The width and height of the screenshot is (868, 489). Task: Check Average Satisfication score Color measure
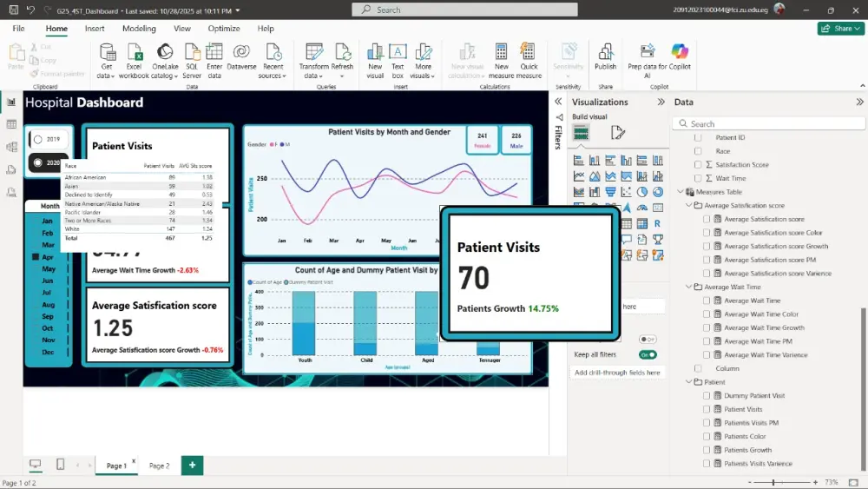pyautogui.click(x=707, y=233)
